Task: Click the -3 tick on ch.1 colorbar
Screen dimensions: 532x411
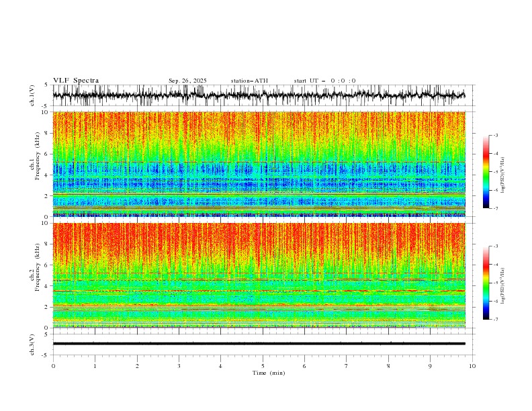Action: (x=495, y=135)
